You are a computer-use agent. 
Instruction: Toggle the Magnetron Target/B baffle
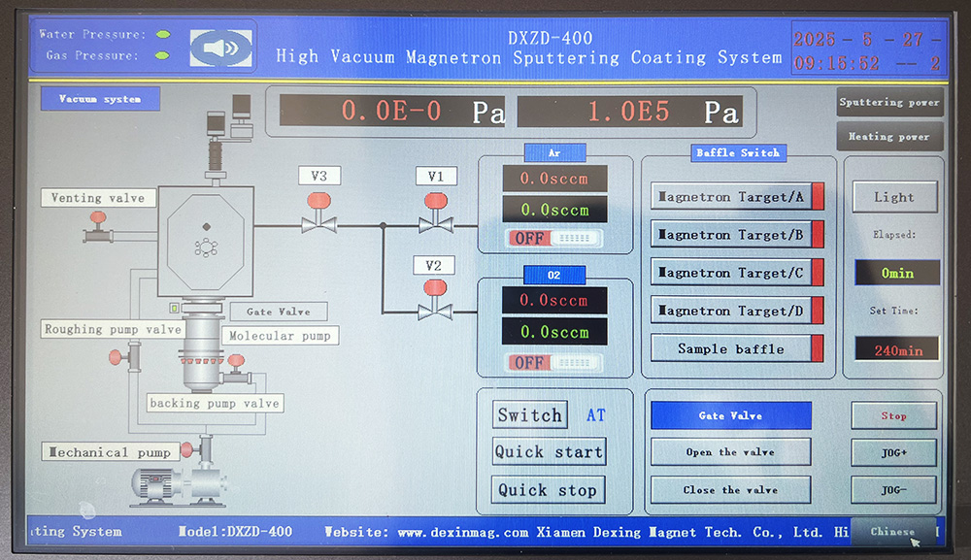coord(737,235)
